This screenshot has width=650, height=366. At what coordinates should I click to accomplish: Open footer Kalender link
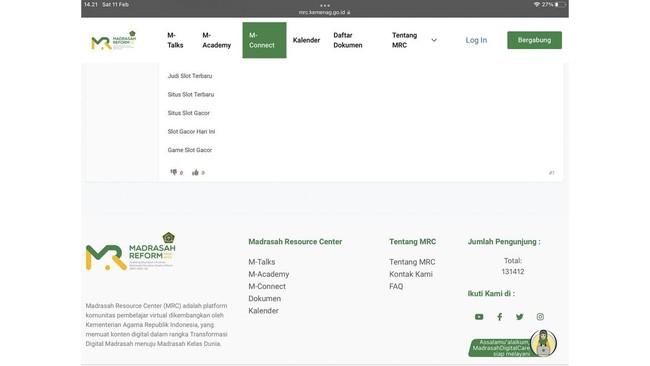(263, 310)
